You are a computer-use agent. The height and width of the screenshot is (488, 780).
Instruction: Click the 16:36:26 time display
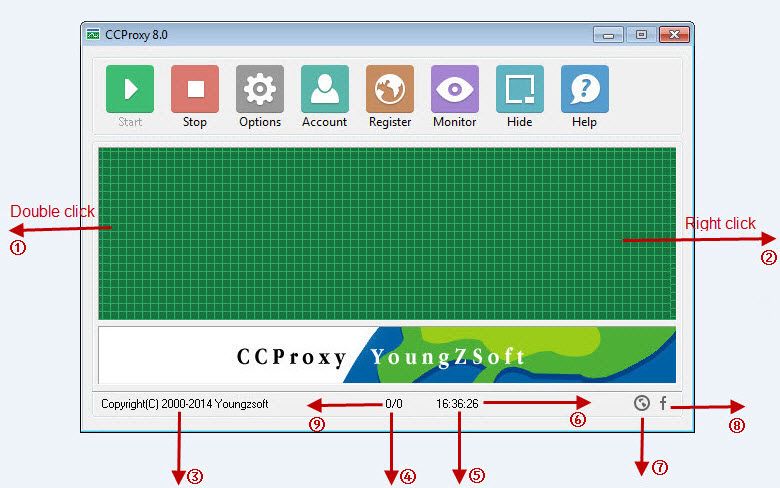click(457, 403)
